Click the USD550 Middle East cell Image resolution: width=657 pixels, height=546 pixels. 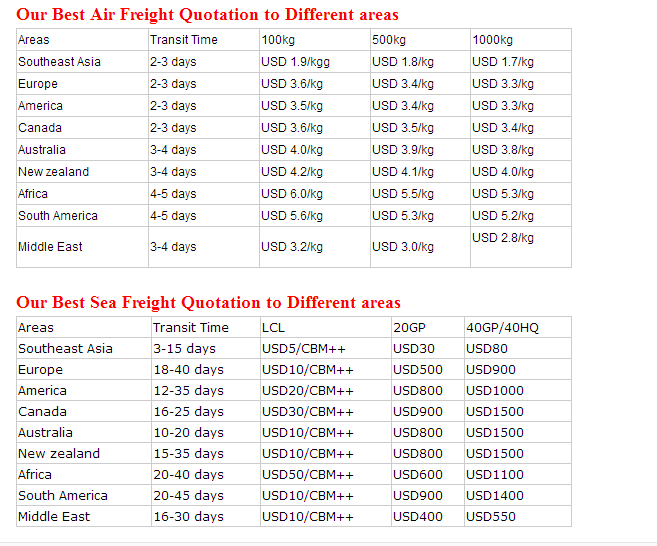pos(491,517)
